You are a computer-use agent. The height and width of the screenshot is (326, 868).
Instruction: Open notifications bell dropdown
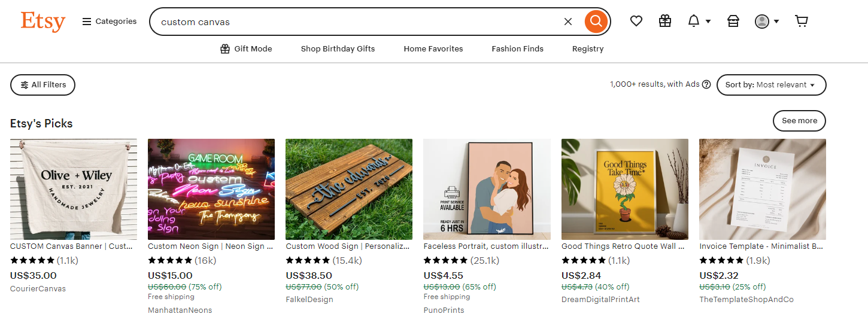click(x=699, y=22)
